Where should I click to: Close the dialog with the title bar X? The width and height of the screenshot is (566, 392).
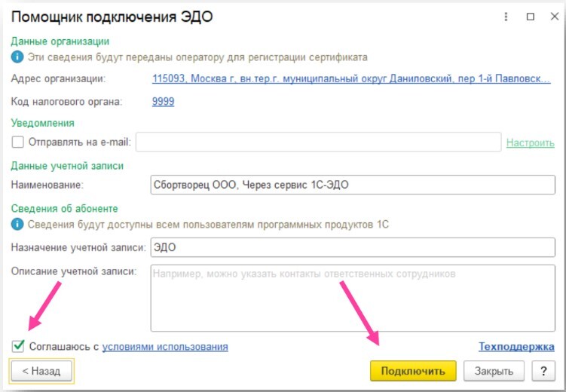point(552,16)
